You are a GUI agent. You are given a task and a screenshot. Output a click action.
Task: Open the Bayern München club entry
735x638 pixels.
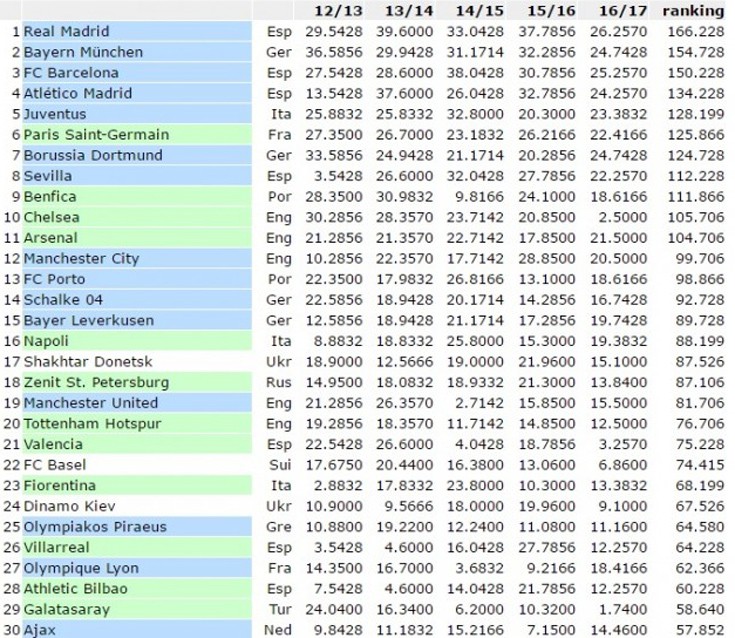83,52
